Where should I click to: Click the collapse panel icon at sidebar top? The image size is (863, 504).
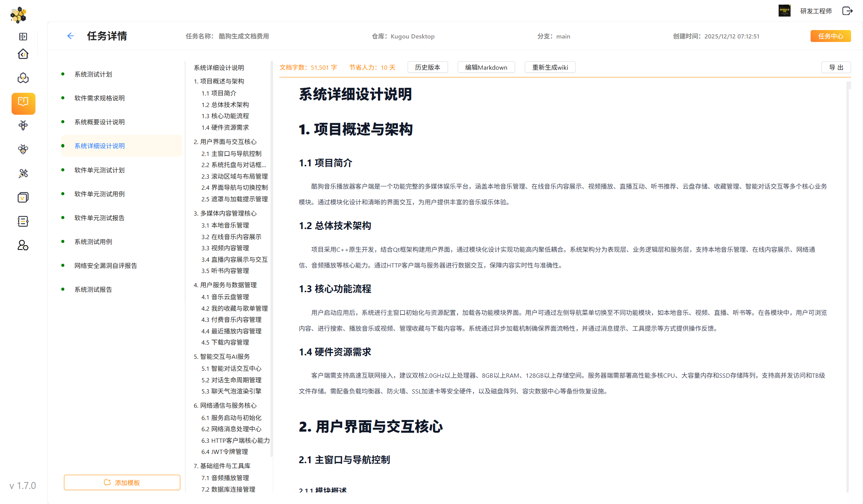(x=23, y=37)
